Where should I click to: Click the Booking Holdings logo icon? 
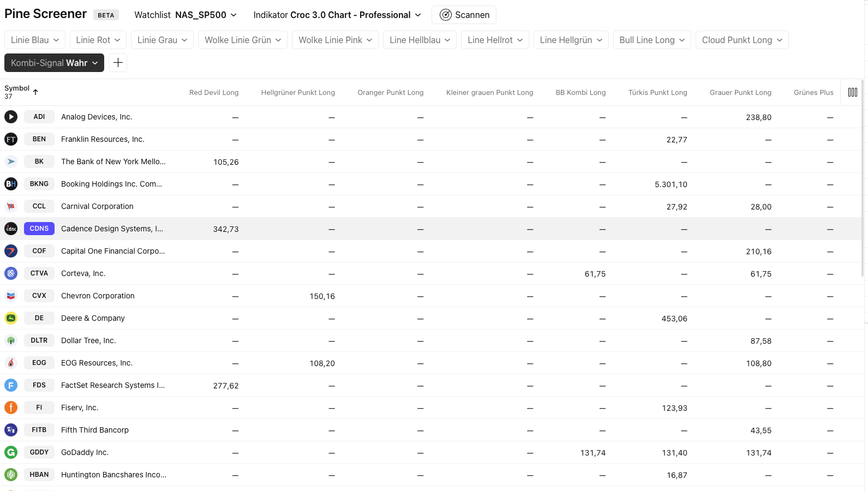click(11, 184)
